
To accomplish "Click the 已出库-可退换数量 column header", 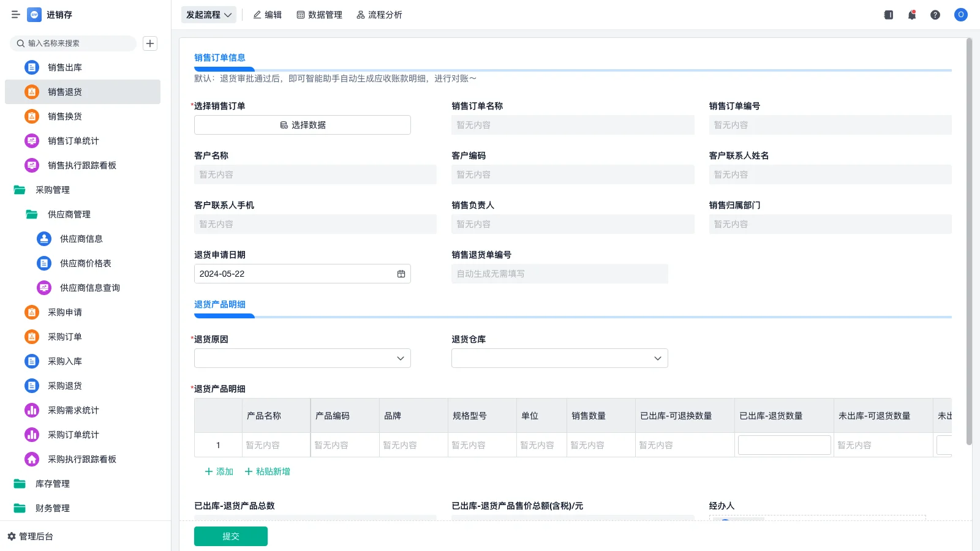I will (x=685, y=416).
